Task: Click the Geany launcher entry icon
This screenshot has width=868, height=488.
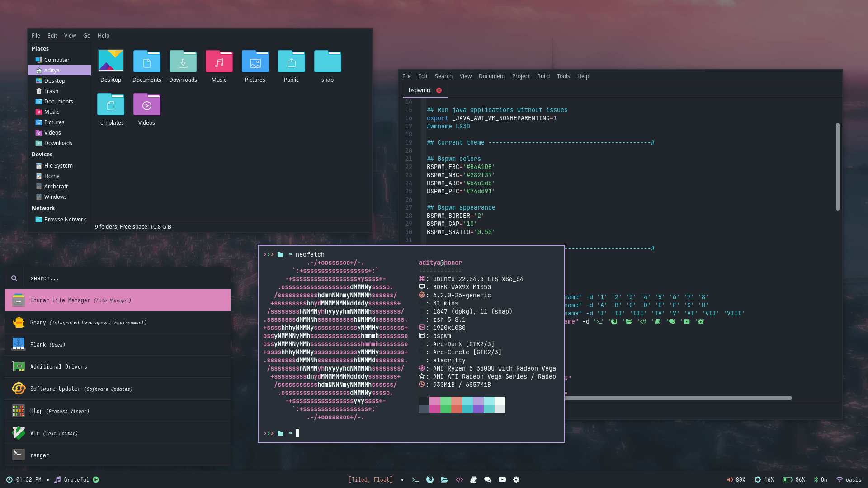Action: tap(19, 323)
